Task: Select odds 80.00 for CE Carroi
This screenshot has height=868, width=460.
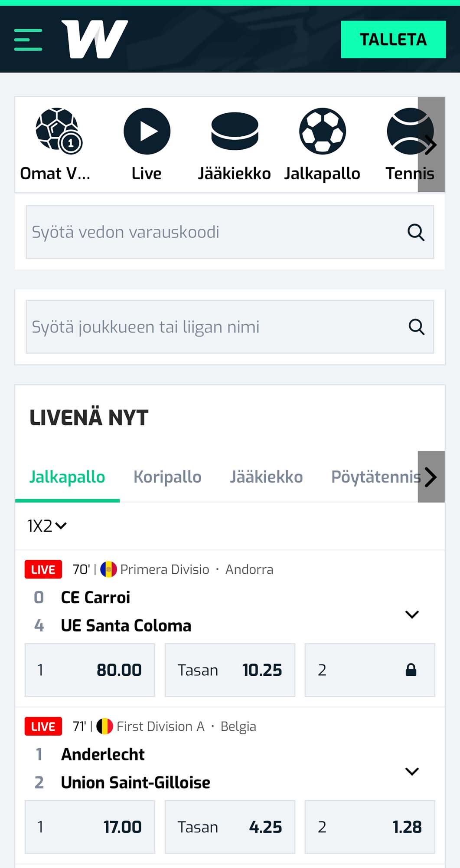Action: click(x=90, y=670)
